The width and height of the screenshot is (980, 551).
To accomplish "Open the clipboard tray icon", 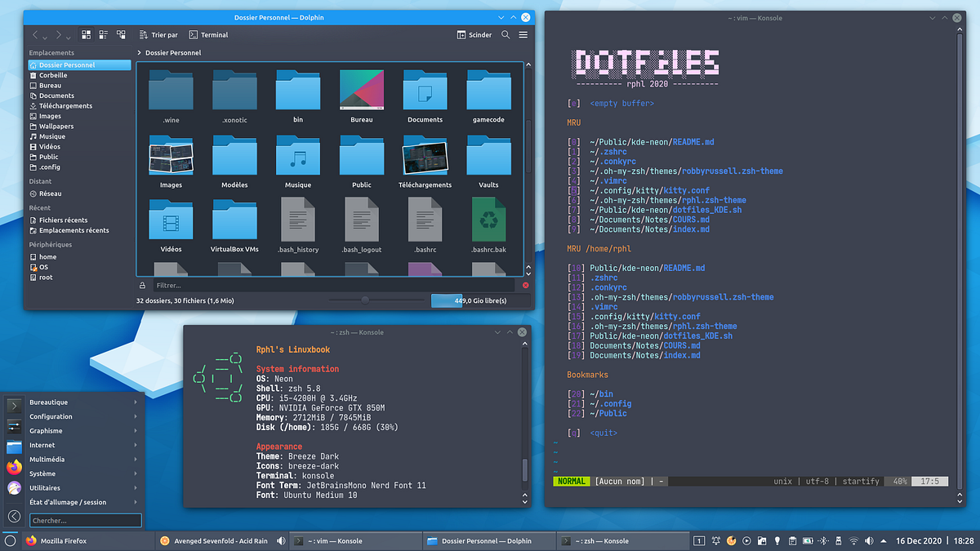I will point(792,540).
